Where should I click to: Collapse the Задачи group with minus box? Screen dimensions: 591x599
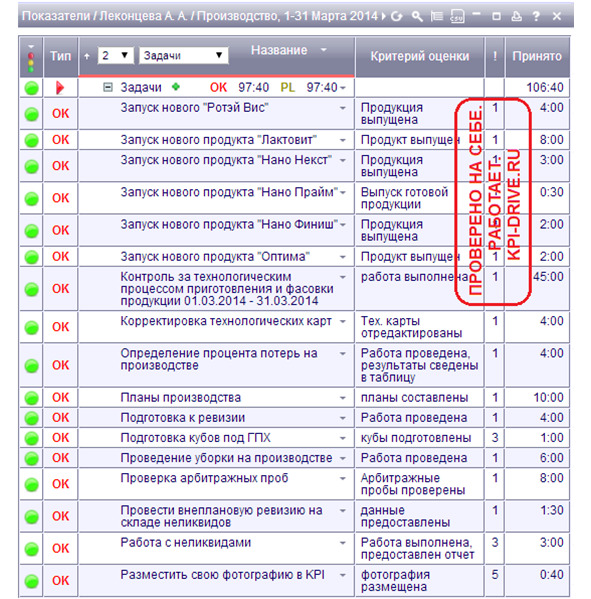[x=108, y=87]
